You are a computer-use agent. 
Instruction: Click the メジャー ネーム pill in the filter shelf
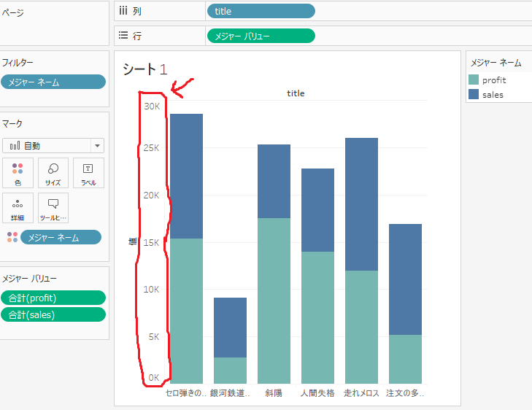point(53,82)
